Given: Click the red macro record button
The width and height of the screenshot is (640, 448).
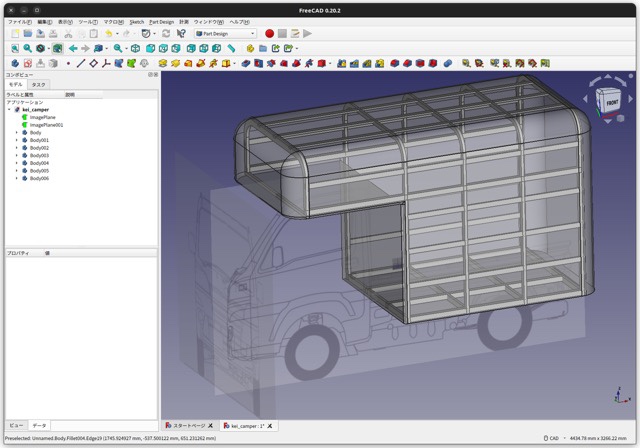Looking at the screenshot, I should (269, 33).
